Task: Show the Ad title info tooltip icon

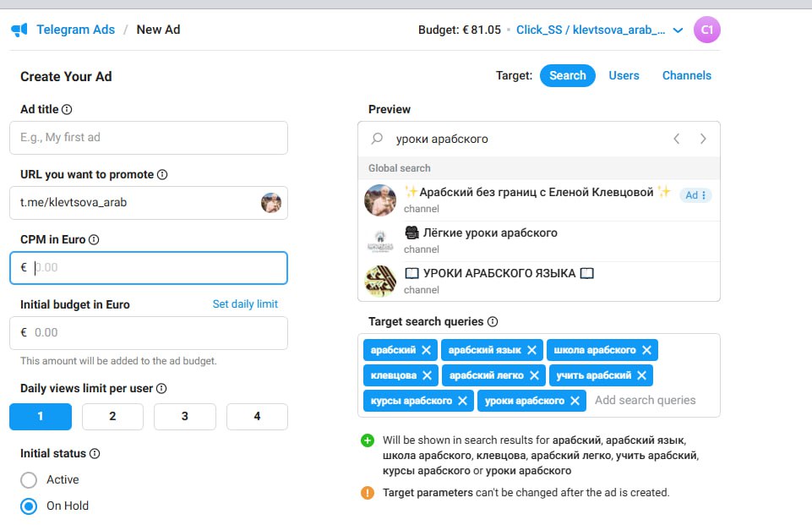Action: (x=67, y=109)
